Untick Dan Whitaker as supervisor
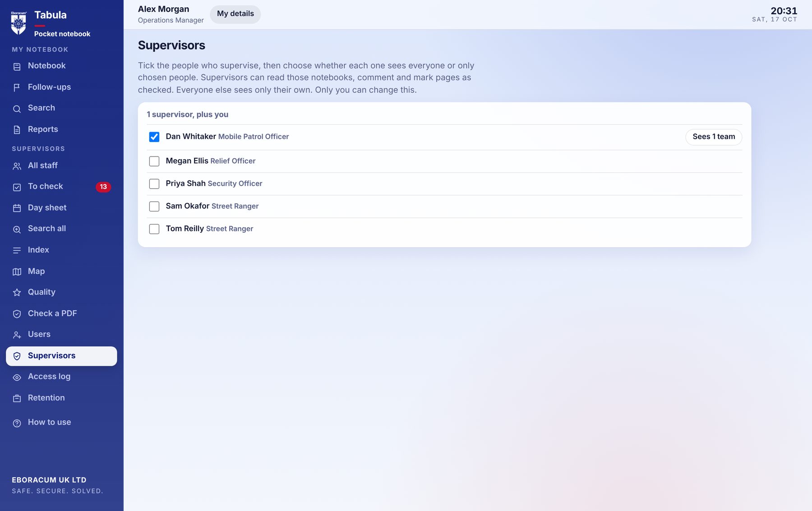 [154, 137]
